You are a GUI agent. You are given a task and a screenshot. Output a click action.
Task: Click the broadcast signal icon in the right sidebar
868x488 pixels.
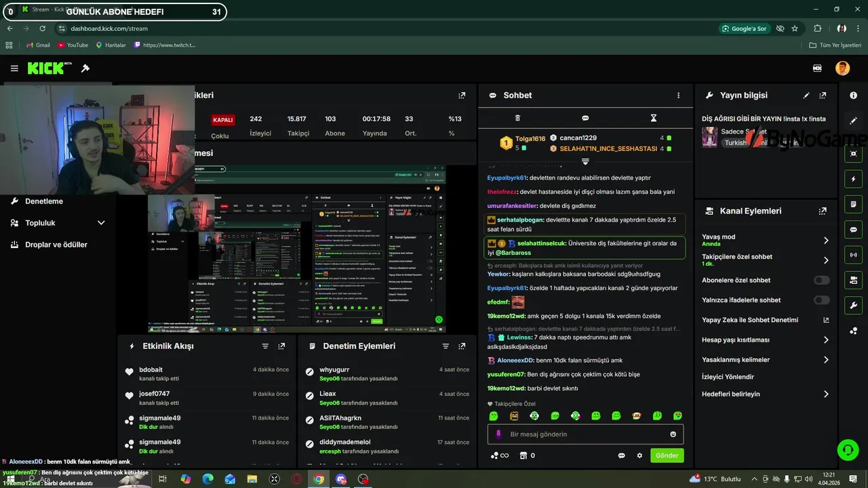pyautogui.click(x=853, y=255)
